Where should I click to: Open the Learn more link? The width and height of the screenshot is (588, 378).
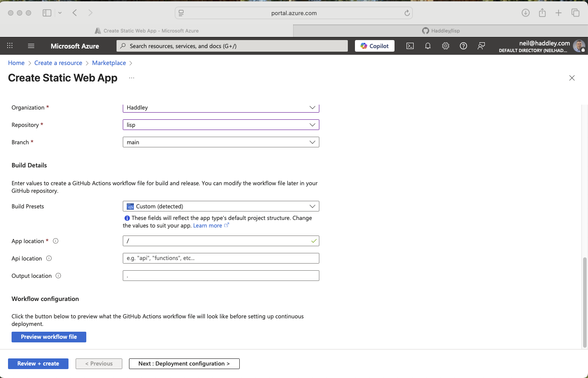coord(207,225)
